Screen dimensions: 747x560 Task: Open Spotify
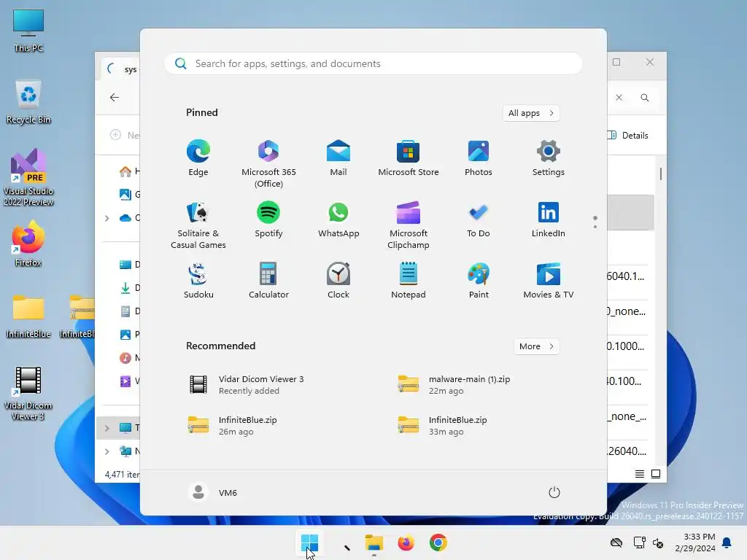pyautogui.click(x=268, y=219)
